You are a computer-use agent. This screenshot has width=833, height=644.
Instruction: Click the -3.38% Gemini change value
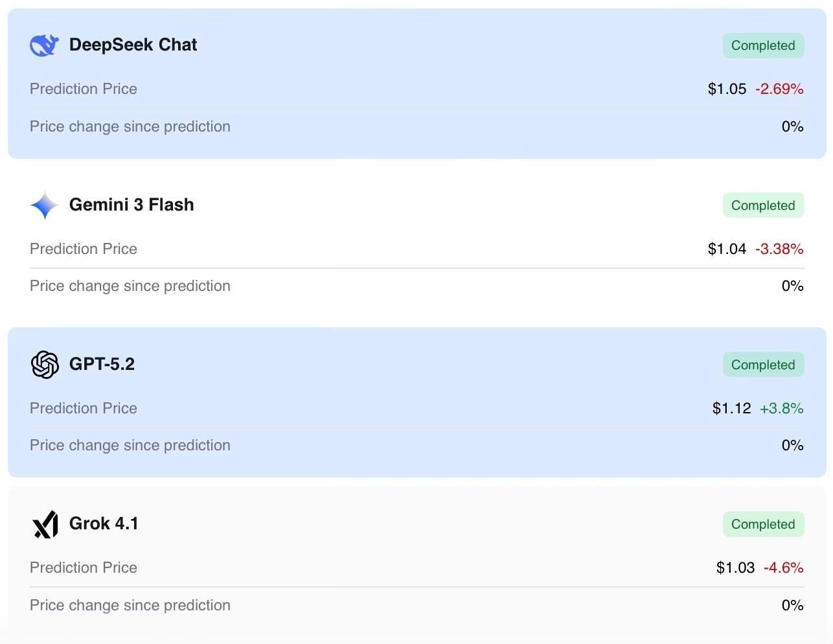(x=779, y=249)
